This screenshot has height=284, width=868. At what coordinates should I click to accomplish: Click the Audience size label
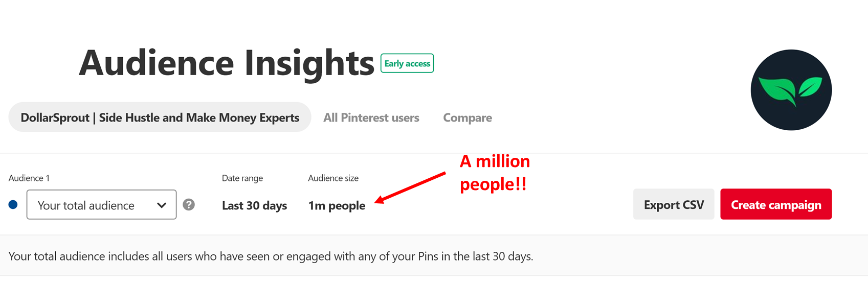click(333, 178)
